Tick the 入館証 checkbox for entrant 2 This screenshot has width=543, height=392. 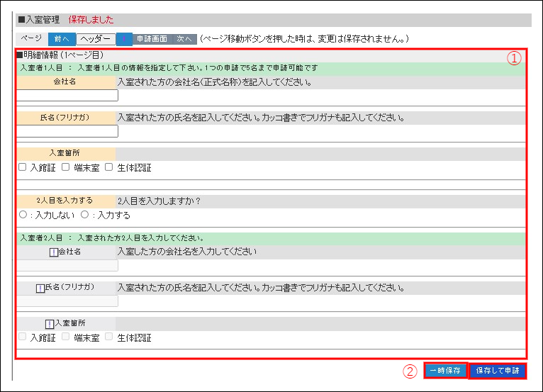point(23,337)
